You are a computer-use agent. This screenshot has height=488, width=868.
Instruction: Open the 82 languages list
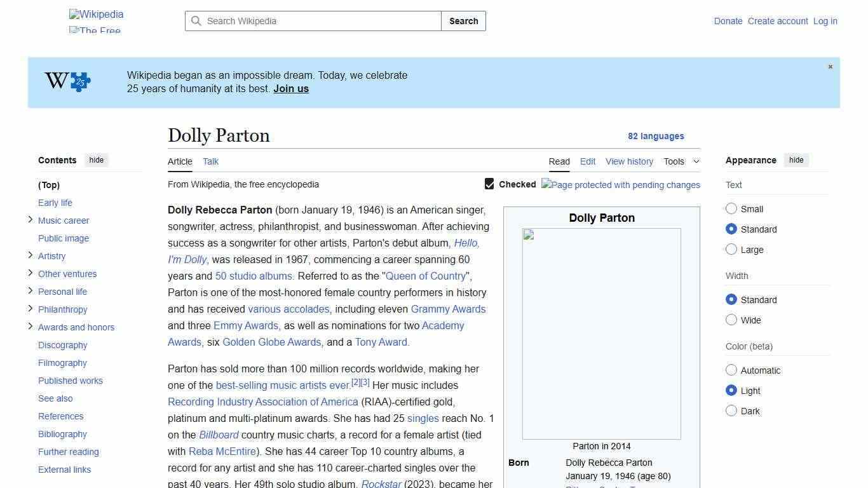pos(656,136)
